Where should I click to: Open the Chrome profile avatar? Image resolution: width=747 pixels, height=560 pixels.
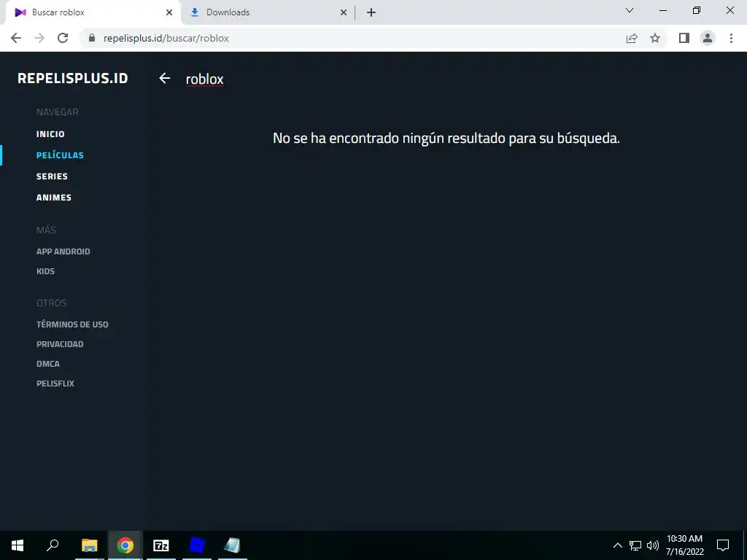coord(708,38)
